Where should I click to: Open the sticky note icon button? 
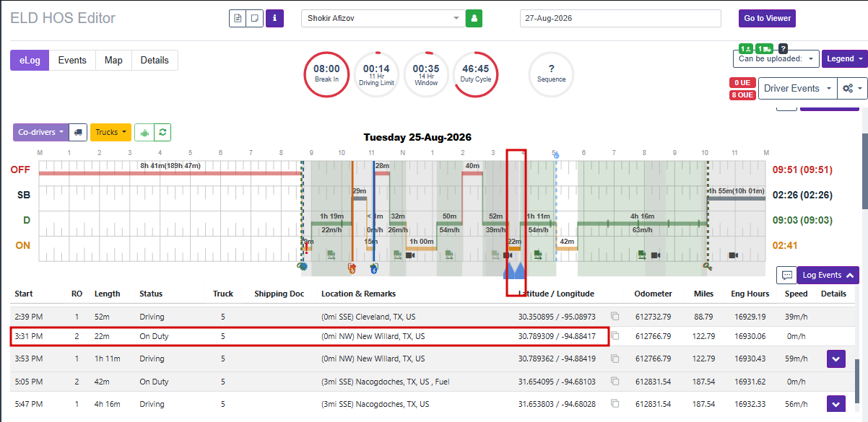click(x=255, y=18)
